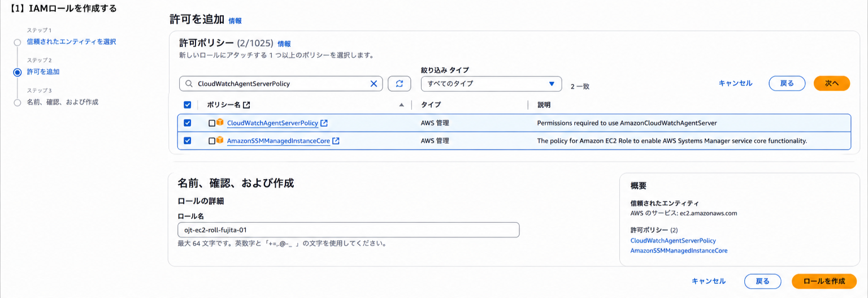Go to 信頼されたエンティティを選択 step link
This screenshot has width=868, height=298.
[x=72, y=41]
